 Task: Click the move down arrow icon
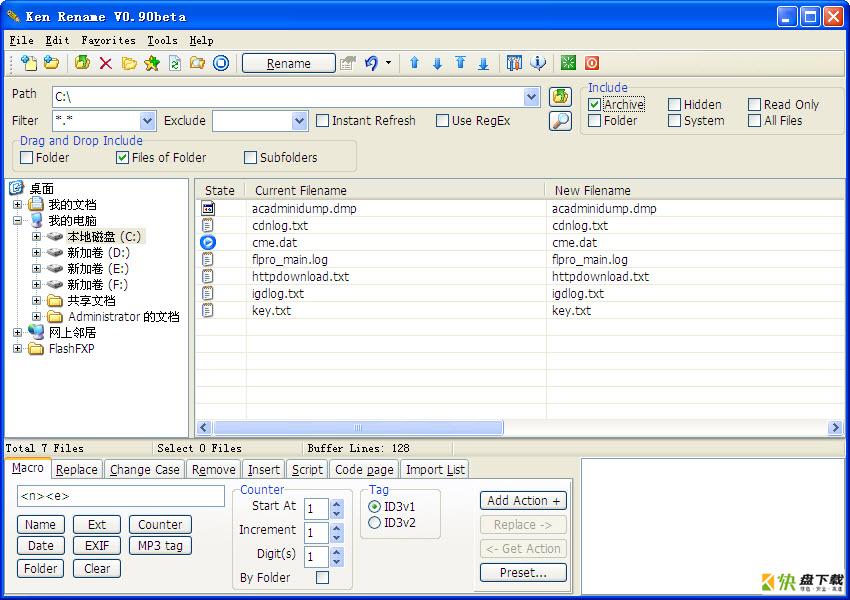pyautogui.click(x=437, y=64)
